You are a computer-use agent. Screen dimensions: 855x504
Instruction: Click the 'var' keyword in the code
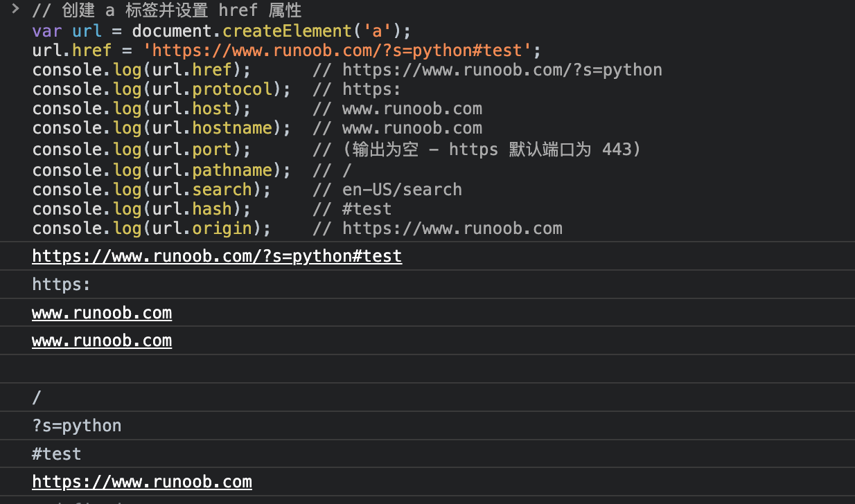pos(46,31)
